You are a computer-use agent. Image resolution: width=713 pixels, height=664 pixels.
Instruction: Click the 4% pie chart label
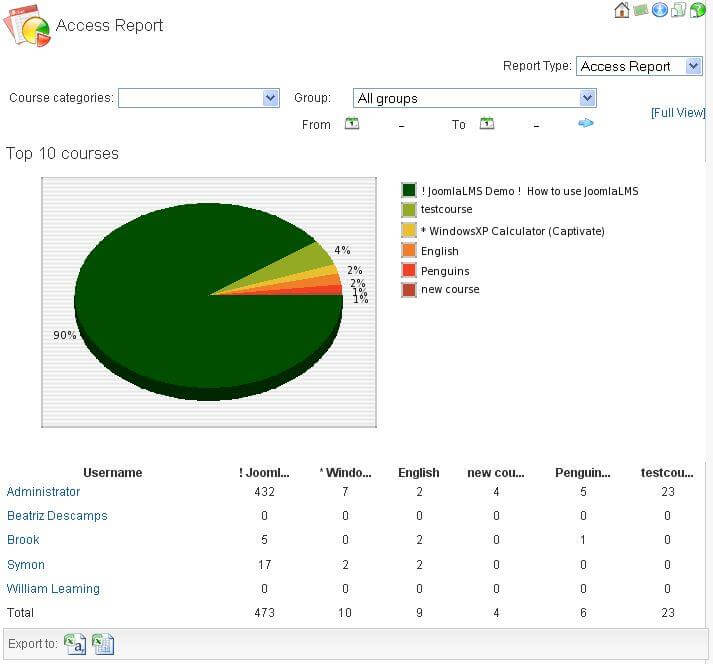[x=342, y=250]
